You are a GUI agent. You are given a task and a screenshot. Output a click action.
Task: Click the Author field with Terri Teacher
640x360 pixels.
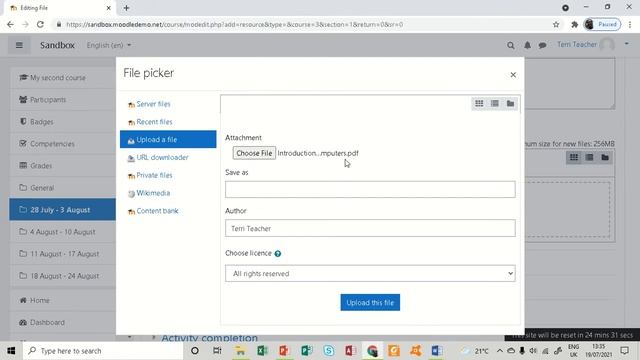(x=370, y=228)
